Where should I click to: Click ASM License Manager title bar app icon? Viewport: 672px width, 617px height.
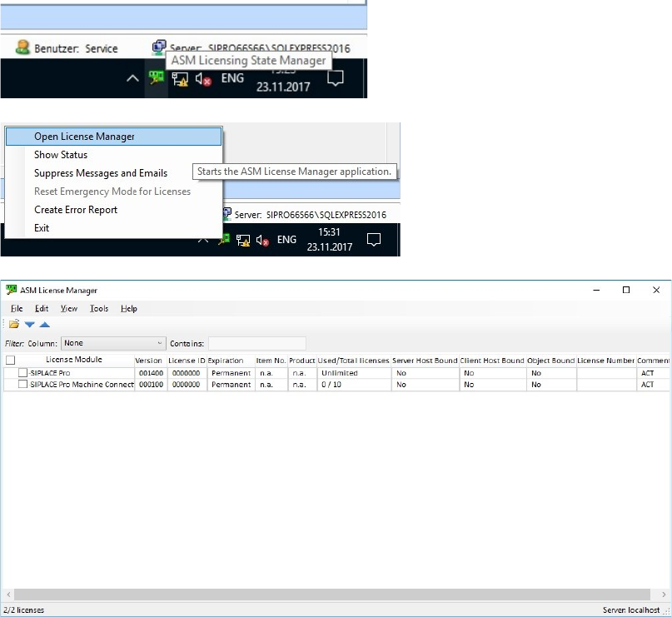(x=11, y=290)
